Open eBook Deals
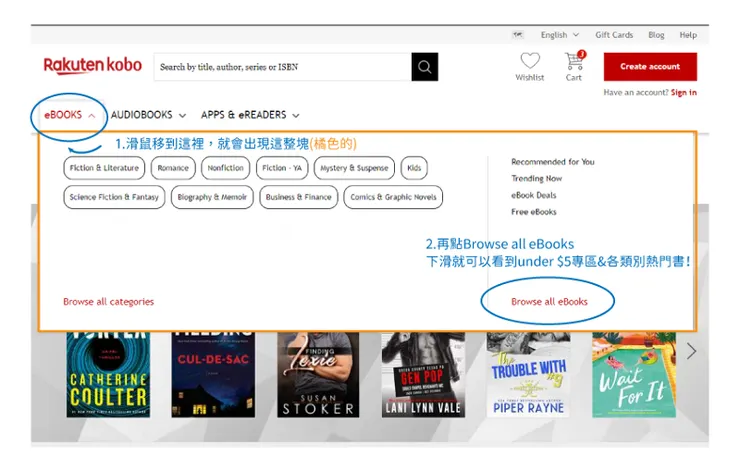Screen dimensions: 740x472 point(534,195)
